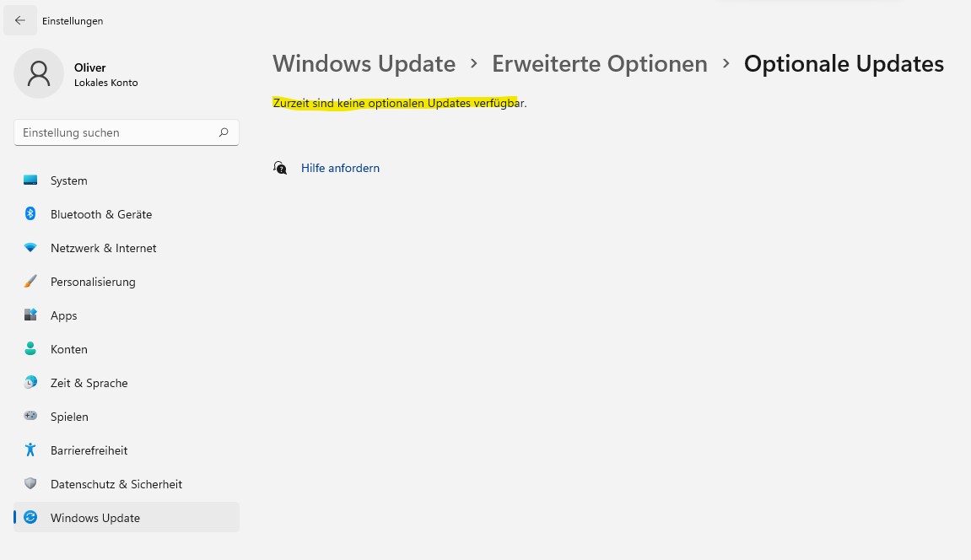Click the Spielen gamepad icon

click(x=30, y=416)
